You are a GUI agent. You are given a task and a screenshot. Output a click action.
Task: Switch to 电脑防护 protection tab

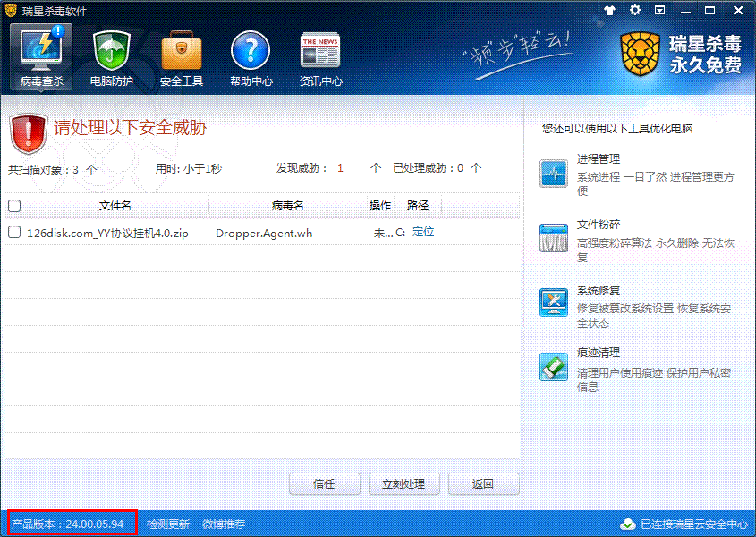(111, 59)
